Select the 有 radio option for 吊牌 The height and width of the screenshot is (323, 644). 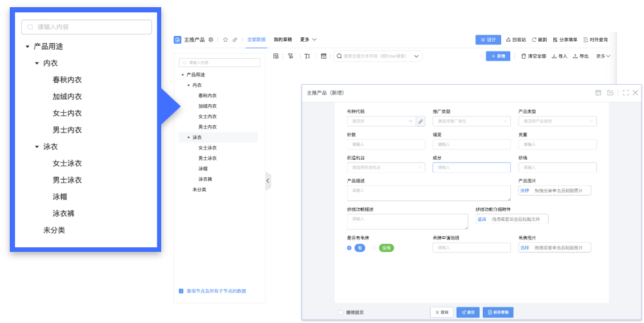tap(350, 248)
